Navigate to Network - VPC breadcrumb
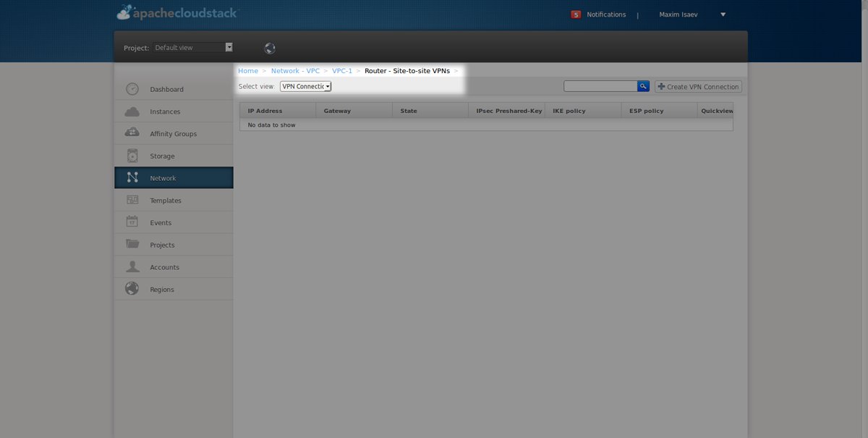Screen dimensions: 868x438 (295, 71)
